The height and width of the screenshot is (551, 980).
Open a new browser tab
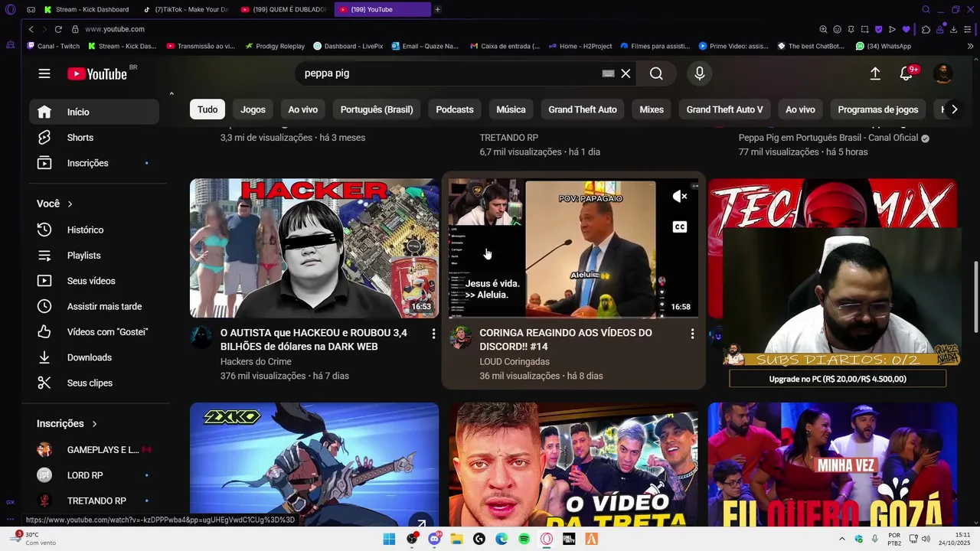[437, 9]
